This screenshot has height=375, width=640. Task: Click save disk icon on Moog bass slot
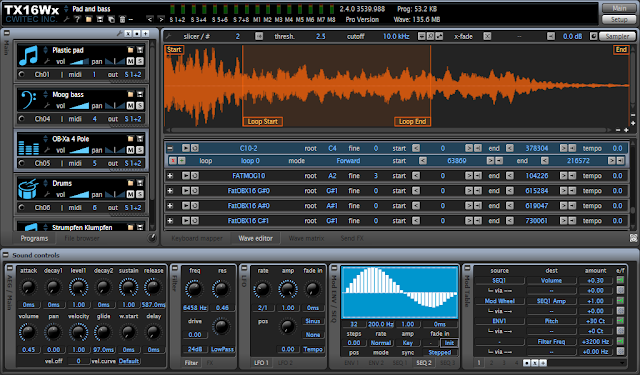140,94
